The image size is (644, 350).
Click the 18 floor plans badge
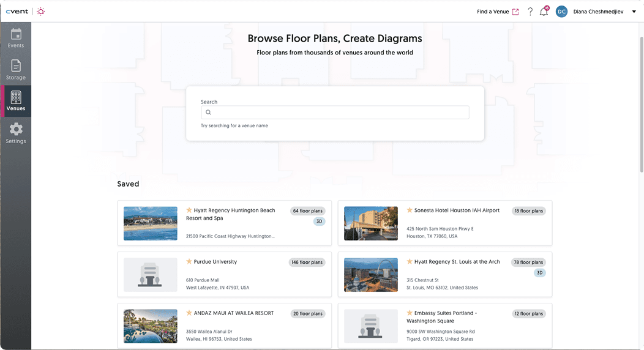point(528,211)
